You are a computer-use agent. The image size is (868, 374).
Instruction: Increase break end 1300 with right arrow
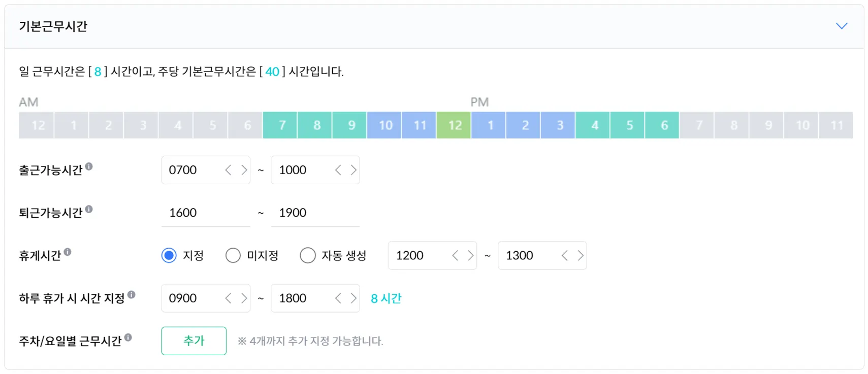(x=580, y=255)
